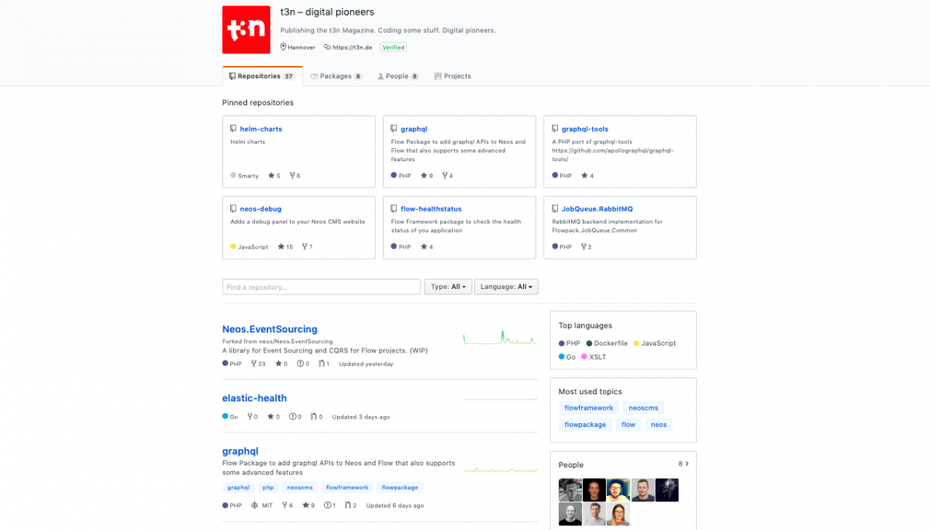Open pinned repository JobQueue.RabbitMQ
The width and height of the screenshot is (930, 530).
tap(597, 209)
